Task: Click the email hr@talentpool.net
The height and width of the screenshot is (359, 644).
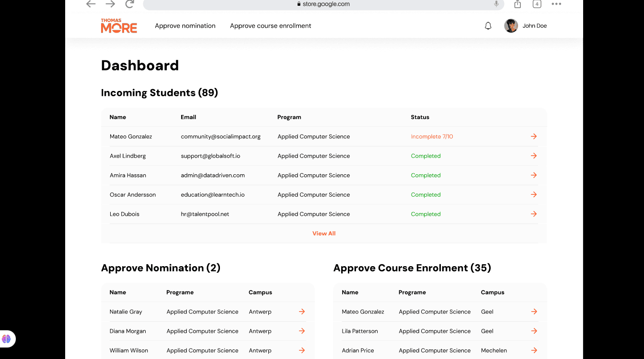Action: click(205, 214)
